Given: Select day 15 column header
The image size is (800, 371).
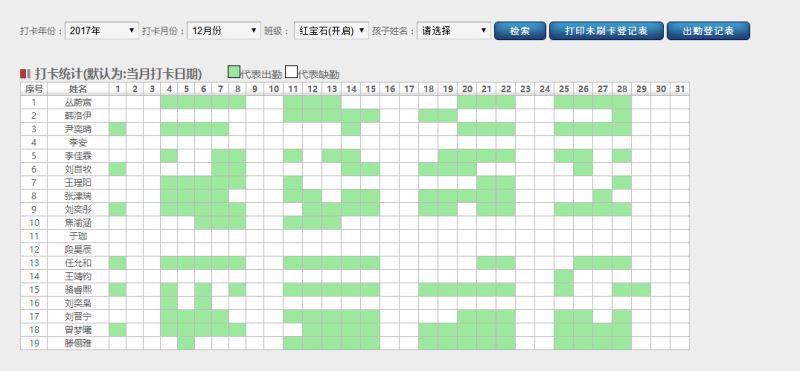Looking at the screenshot, I should click(x=370, y=89).
